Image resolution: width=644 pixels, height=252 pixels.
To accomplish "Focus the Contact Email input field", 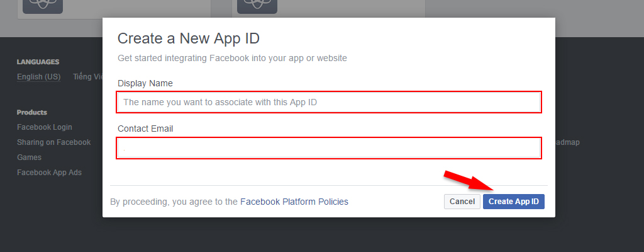I will (x=328, y=148).
